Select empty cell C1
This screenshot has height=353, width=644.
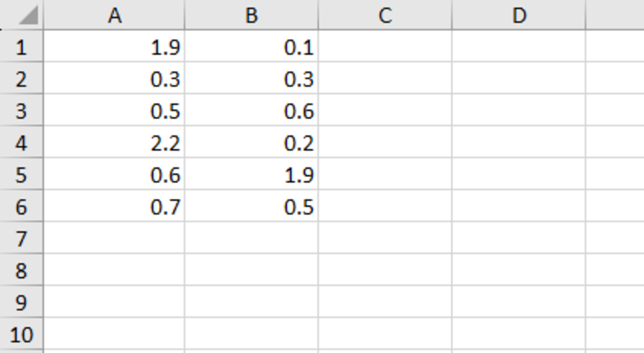point(385,47)
